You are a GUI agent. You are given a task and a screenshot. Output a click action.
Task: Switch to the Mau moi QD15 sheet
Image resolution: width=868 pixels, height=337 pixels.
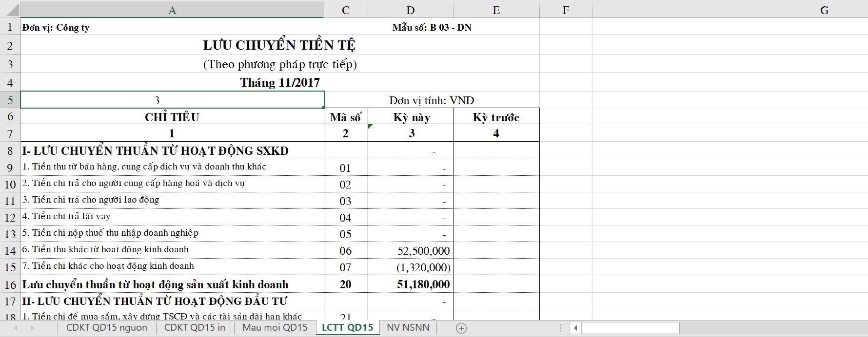click(275, 328)
